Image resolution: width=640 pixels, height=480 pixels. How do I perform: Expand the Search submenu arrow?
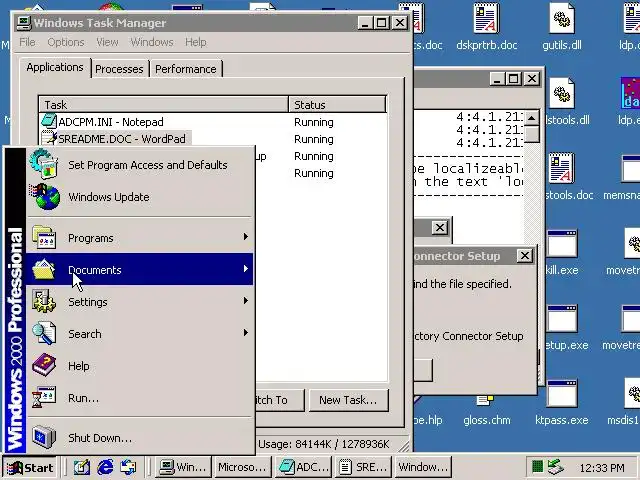(x=246, y=333)
